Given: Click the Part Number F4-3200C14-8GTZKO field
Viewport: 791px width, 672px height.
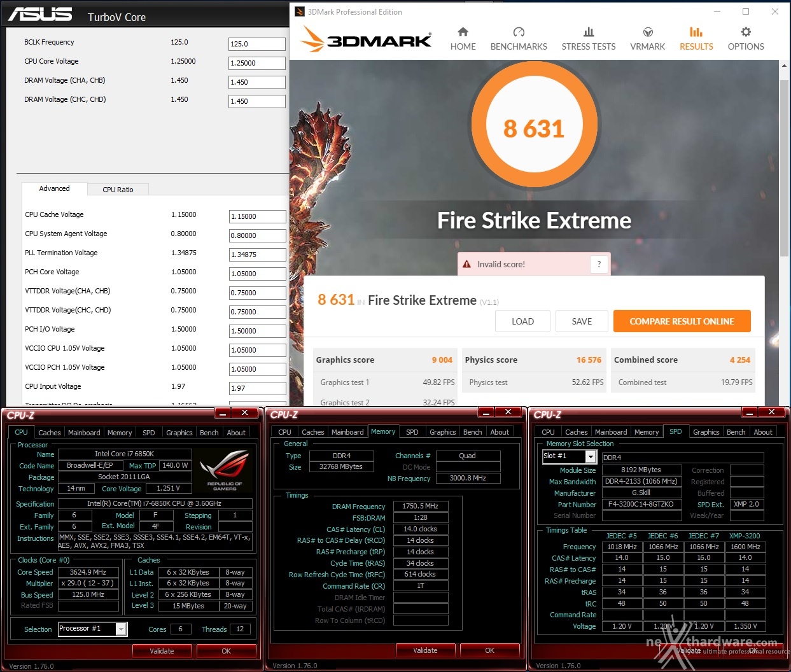Looking at the screenshot, I should coord(641,504).
